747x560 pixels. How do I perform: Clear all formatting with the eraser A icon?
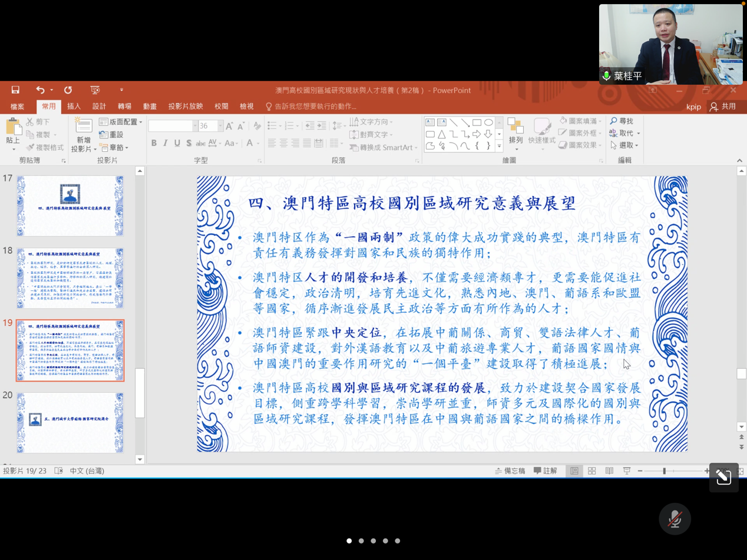257,126
